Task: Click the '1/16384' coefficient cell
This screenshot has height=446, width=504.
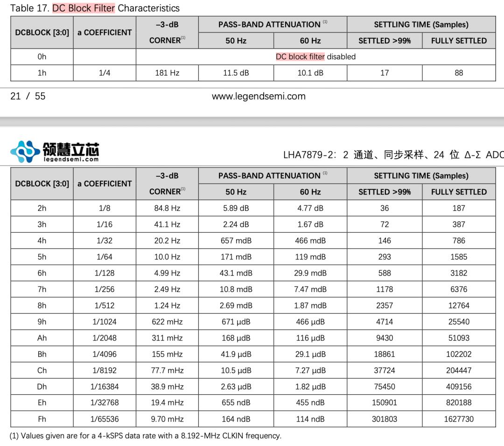Action: point(105,387)
